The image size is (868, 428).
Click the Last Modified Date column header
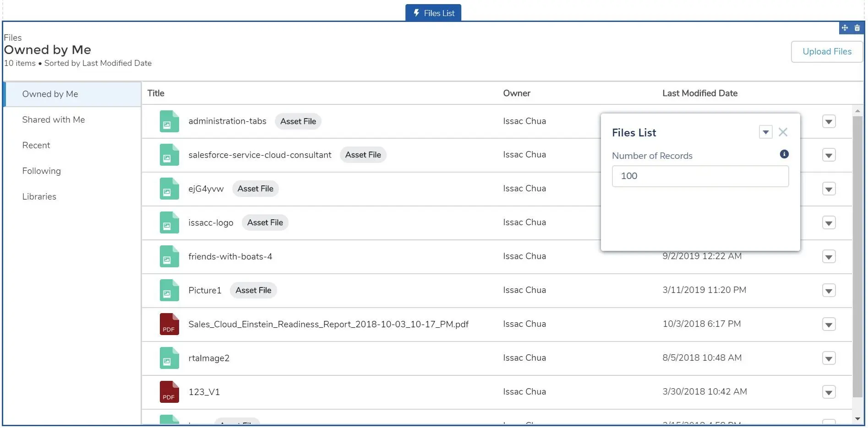point(700,93)
